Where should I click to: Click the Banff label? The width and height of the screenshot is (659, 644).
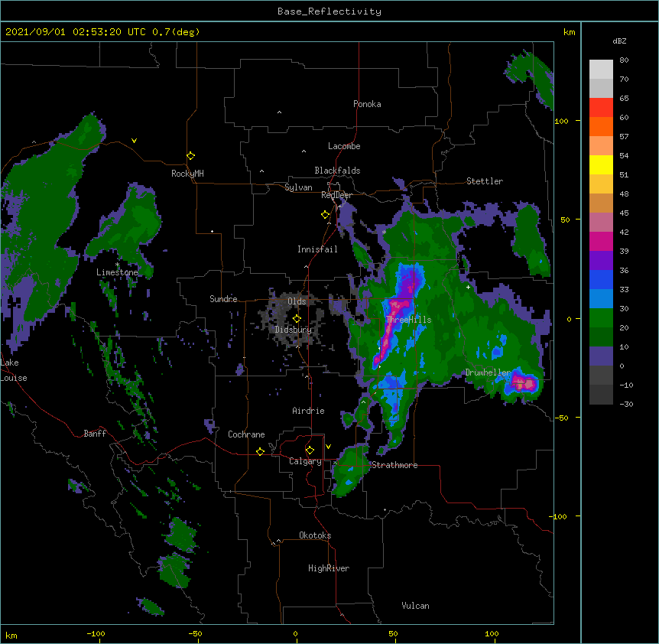click(x=95, y=434)
